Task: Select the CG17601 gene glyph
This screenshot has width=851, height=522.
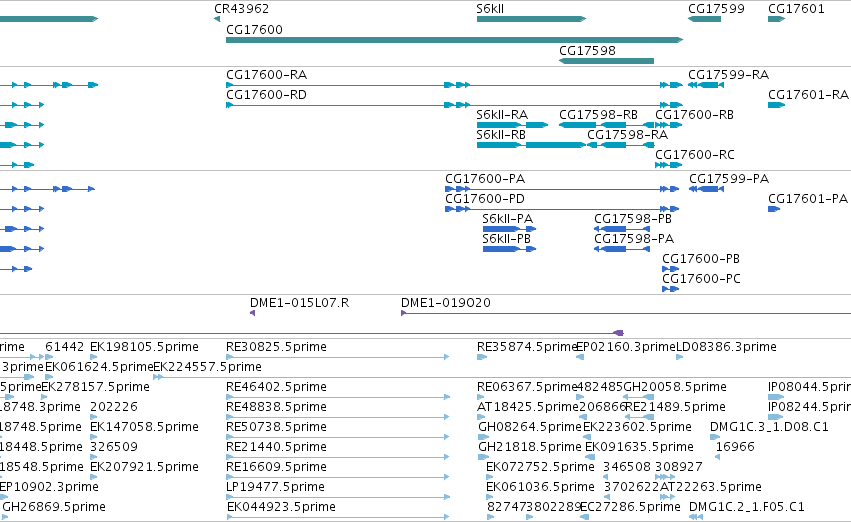Action: [776, 19]
